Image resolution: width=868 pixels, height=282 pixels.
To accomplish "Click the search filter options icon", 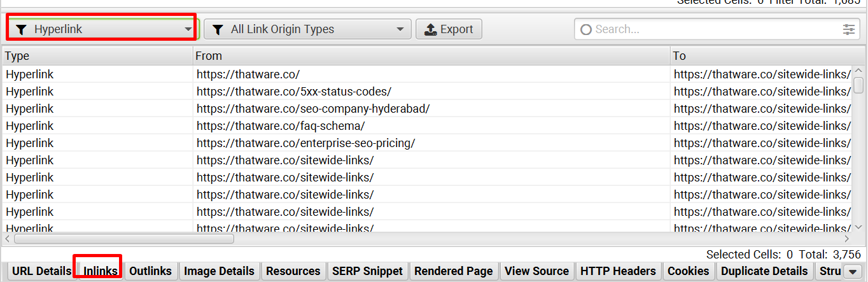I will tap(849, 29).
